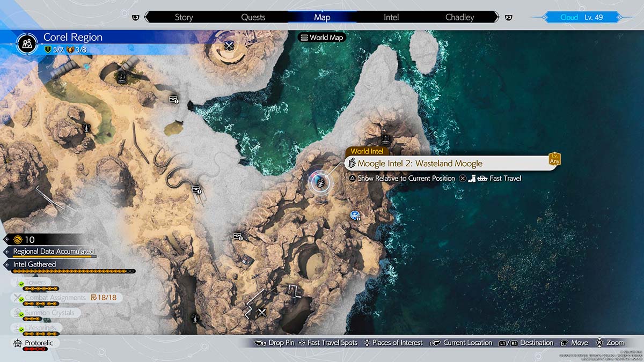Click the gold regional data points icon
644x362 pixels.
[17, 240]
